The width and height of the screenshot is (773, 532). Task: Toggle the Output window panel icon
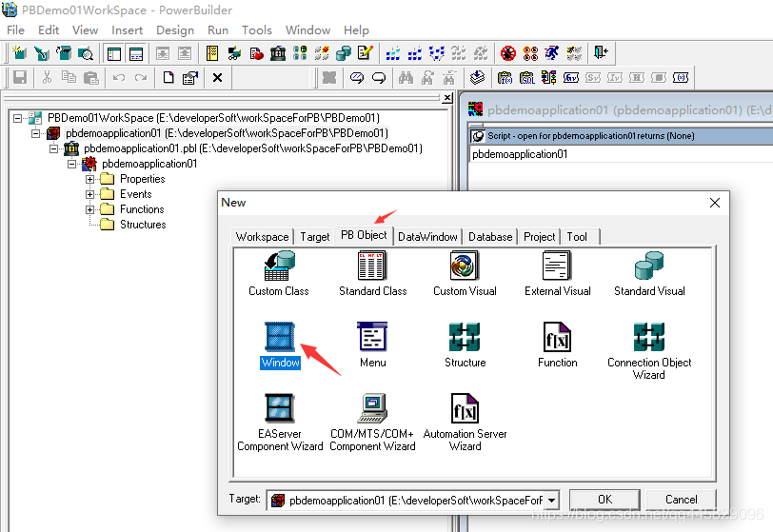point(136,53)
